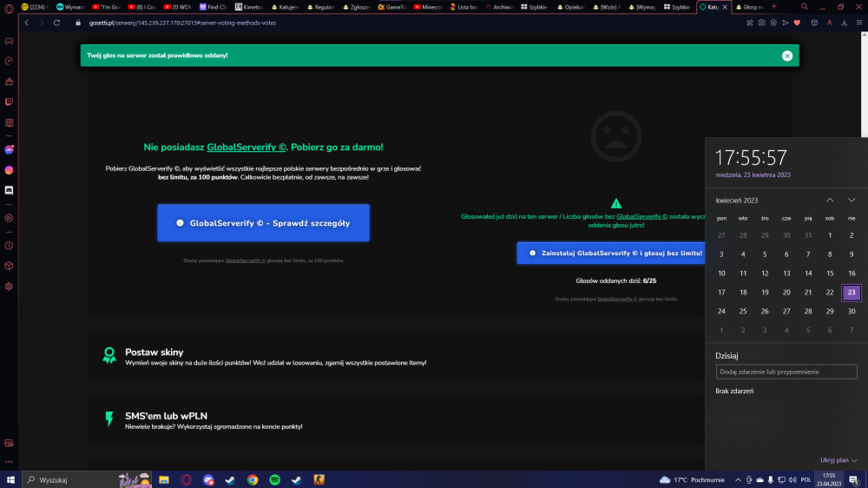The width and height of the screenshot is (868, 488).
Task: Expand month picker via 'kwiecień 2023'
Action: pos(737,201)
